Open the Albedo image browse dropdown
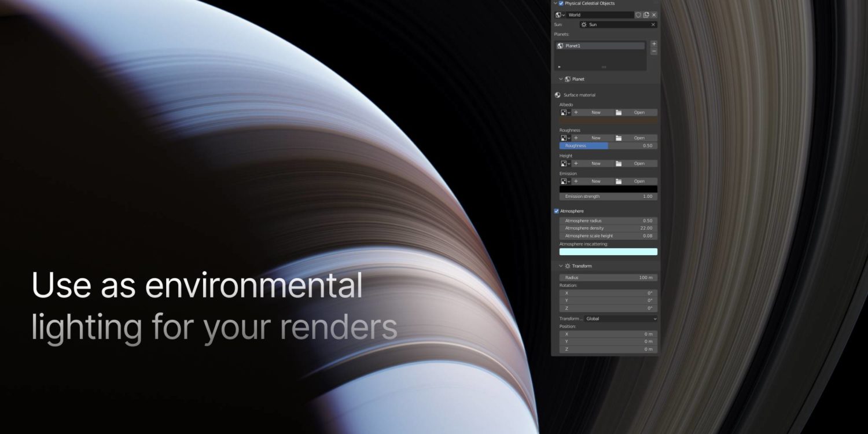868x434 pixels. coord(565,112)
